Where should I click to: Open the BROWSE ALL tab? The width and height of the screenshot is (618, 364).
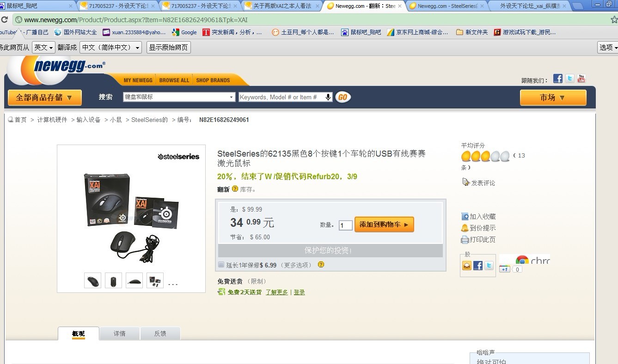point(174,80)
